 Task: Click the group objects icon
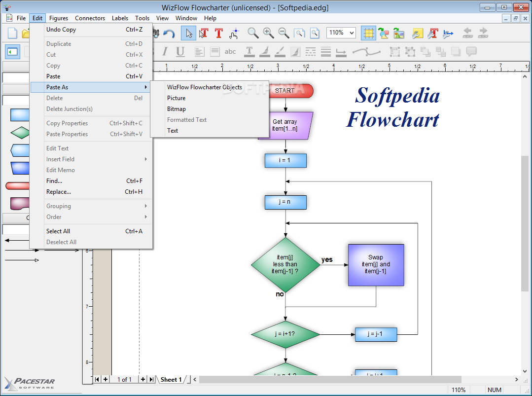394,52
